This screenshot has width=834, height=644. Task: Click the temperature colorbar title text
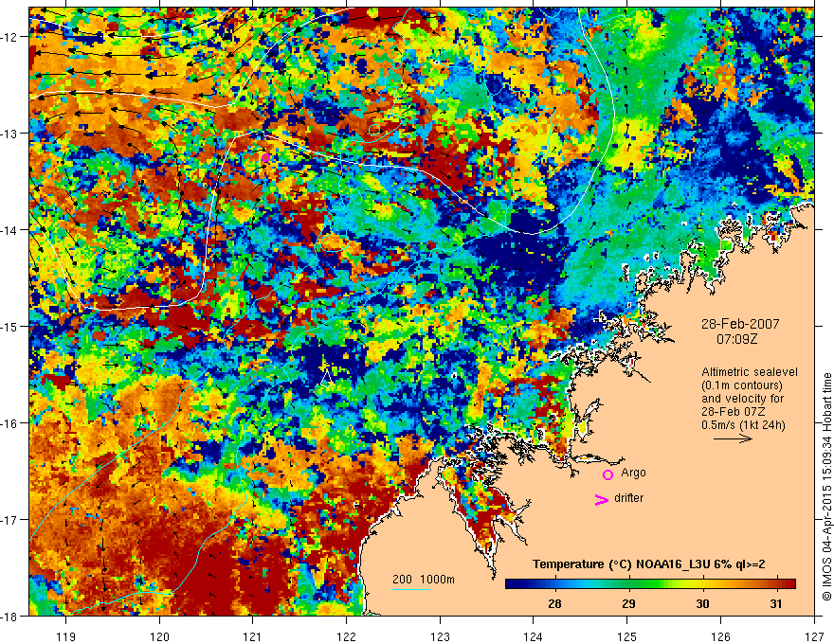coord(649,564)
